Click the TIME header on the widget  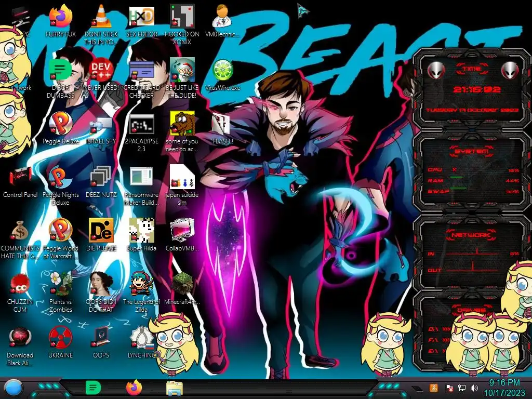[472, 69]
